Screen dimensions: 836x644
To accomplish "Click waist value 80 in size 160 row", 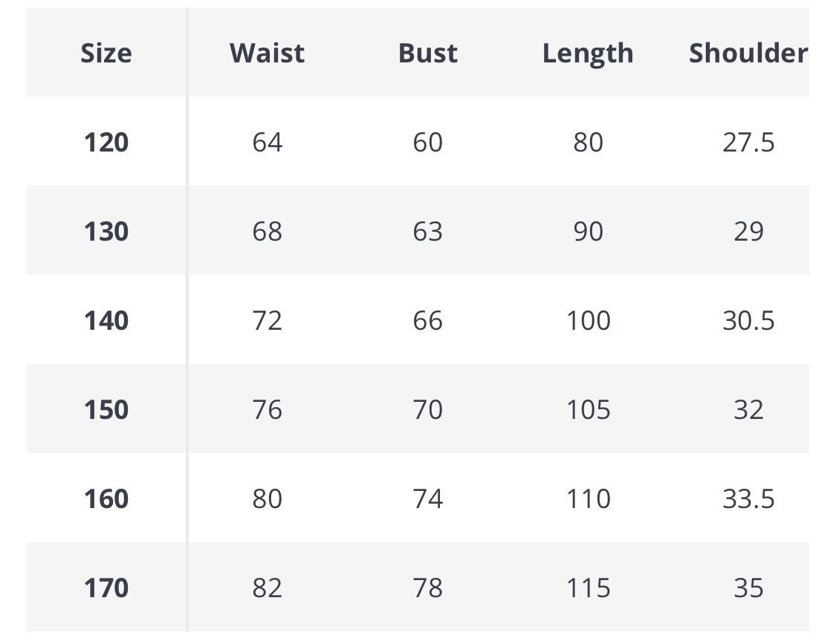I will click(267, 498).
